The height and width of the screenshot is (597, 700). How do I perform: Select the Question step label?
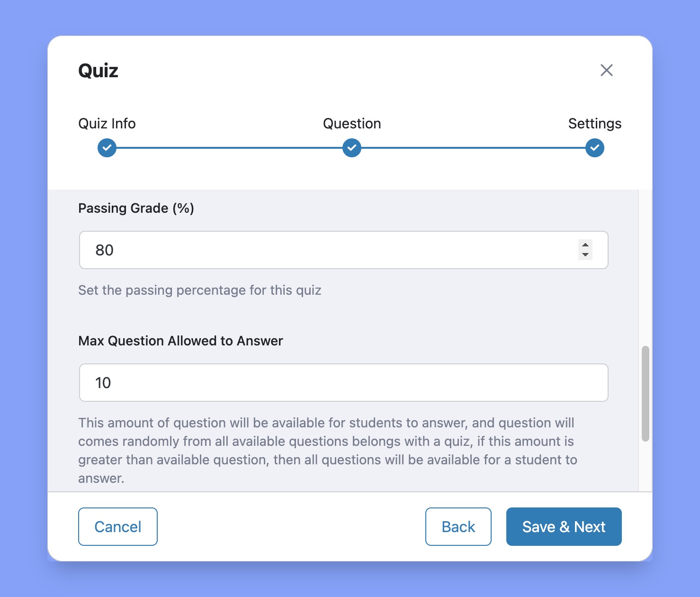(351, 123)
